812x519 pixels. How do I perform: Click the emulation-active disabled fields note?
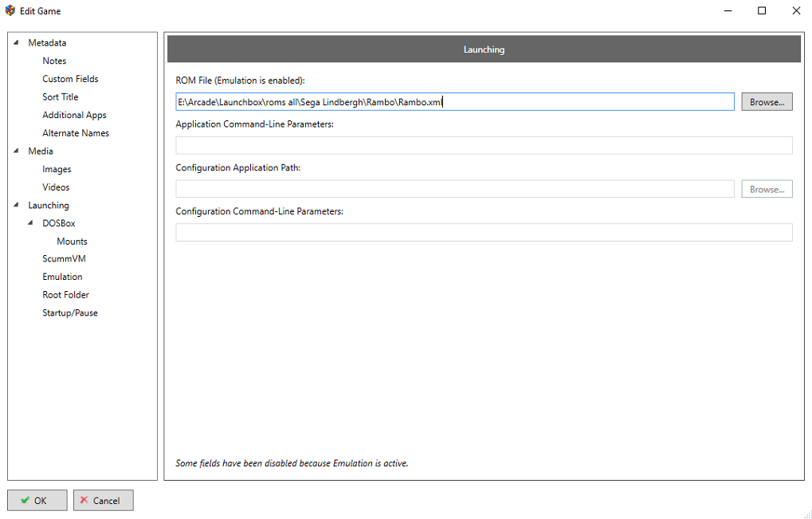point(292,463)
